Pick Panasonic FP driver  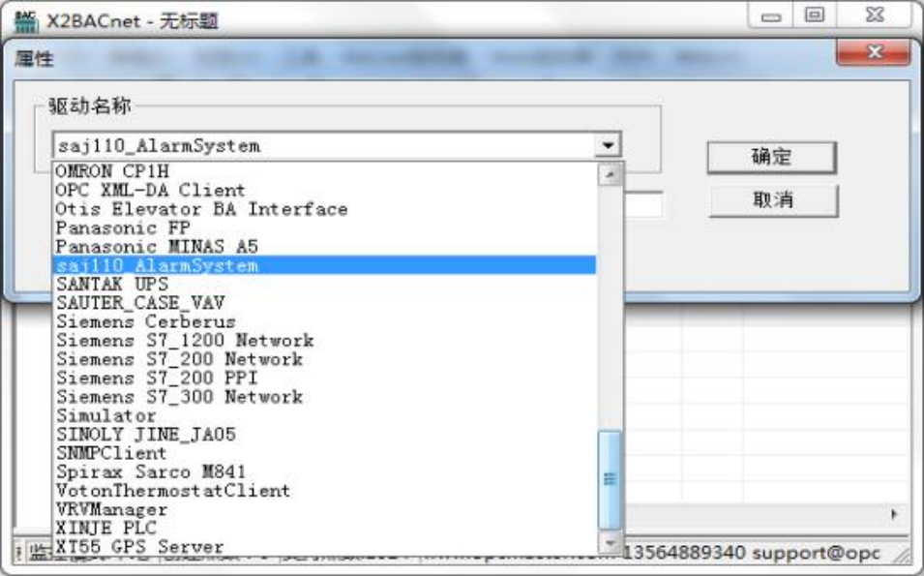325,228
